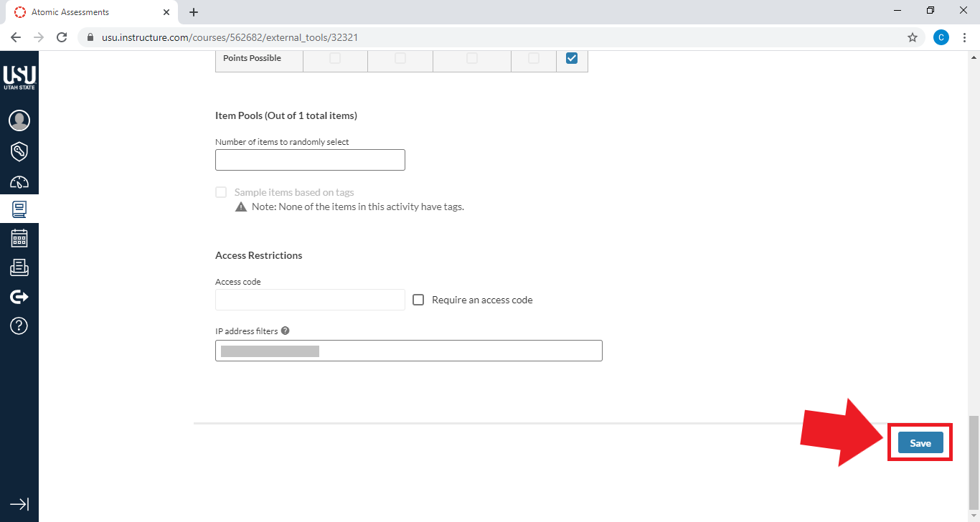This screenshot has height=522, width=980.
Task: Go to the Dashboard speedometer icon
Action: [19, 181]
